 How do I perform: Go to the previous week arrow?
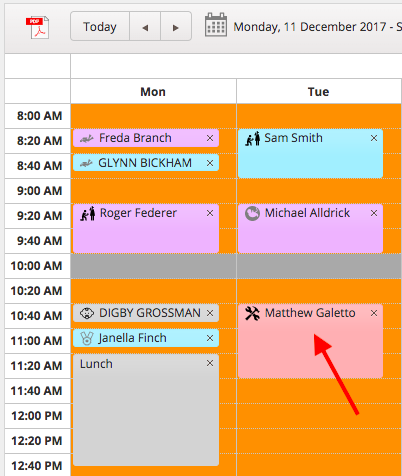click(x=145, y=26)
